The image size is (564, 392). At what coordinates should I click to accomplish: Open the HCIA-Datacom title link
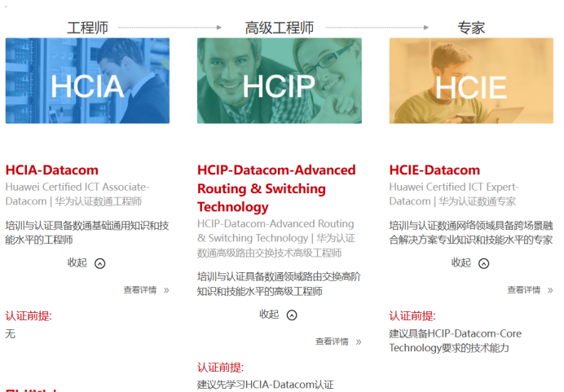tap(52, 170)
